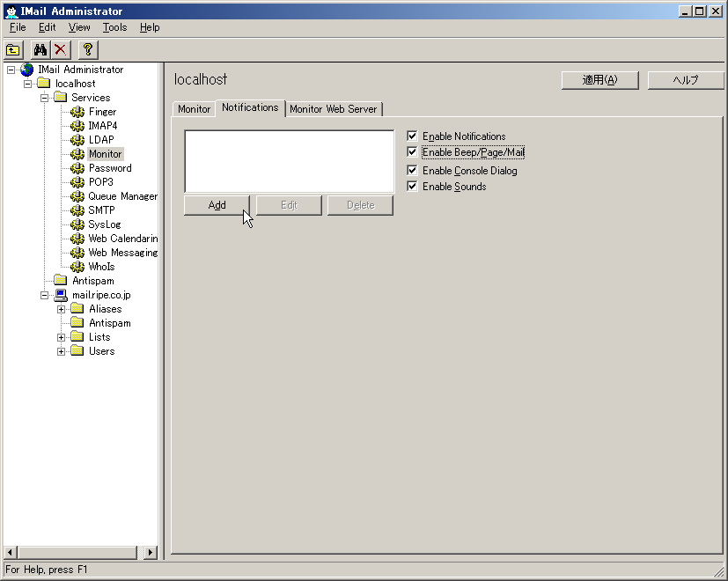Collapse the Services tree node
728x581 pixels.
44,98
